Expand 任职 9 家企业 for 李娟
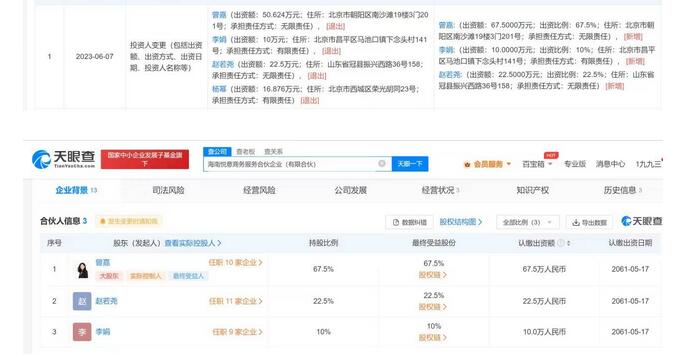Viewport: 689px width, 363px height. pyautogui.click(x=237, y=332)
